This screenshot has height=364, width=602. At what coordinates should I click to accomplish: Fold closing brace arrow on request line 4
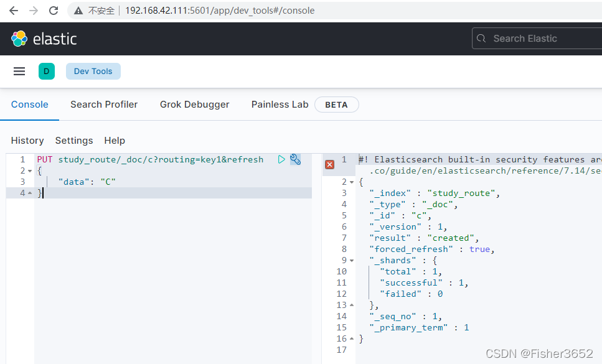point(30,193)
